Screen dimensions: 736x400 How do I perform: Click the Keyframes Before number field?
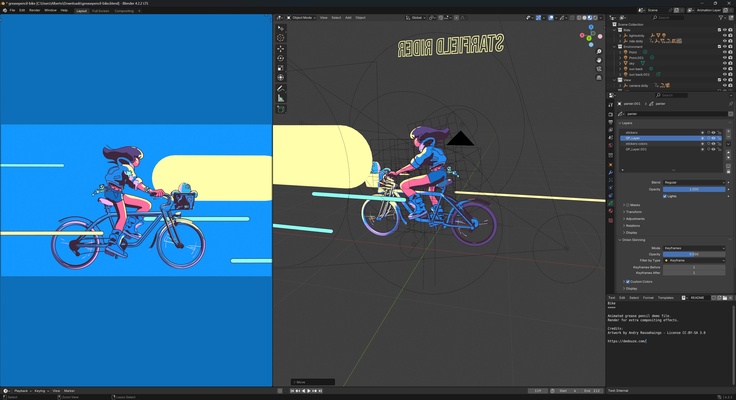[x=694, y=267]
